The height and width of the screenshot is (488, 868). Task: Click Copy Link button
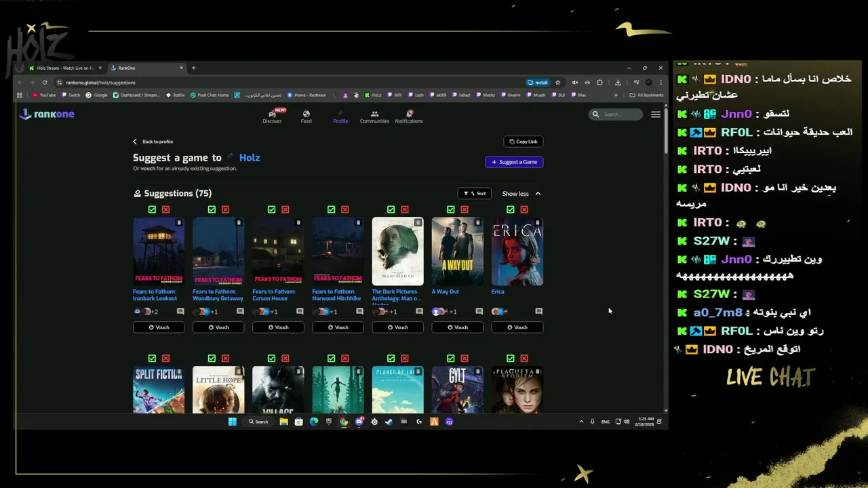[524, 142]
